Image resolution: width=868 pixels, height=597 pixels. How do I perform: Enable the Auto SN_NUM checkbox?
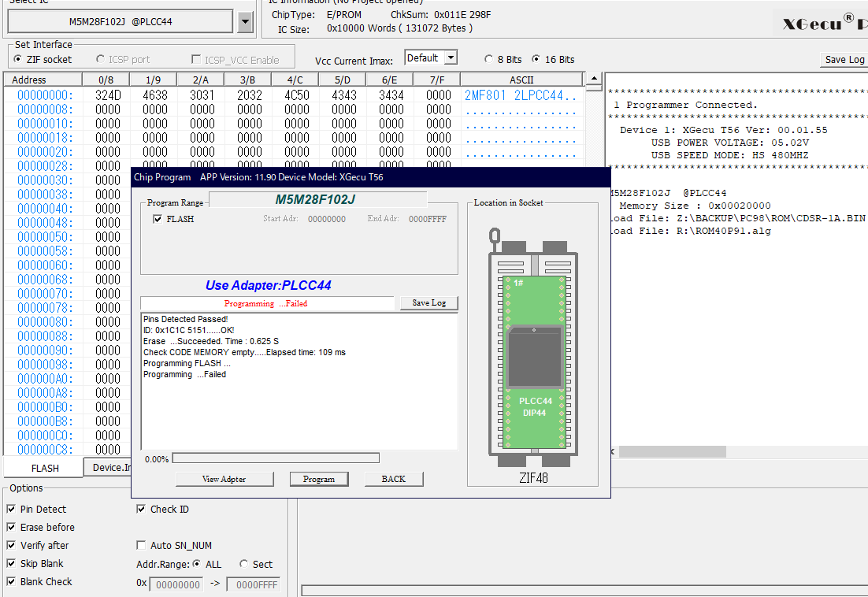pos(142,546)
